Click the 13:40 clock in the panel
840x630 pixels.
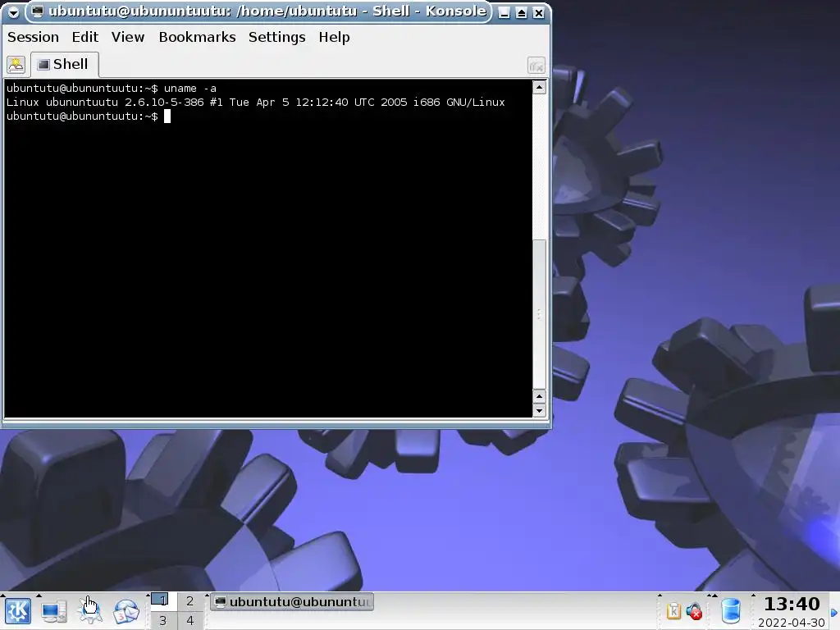pyautogui.click(x=792, y=605)
